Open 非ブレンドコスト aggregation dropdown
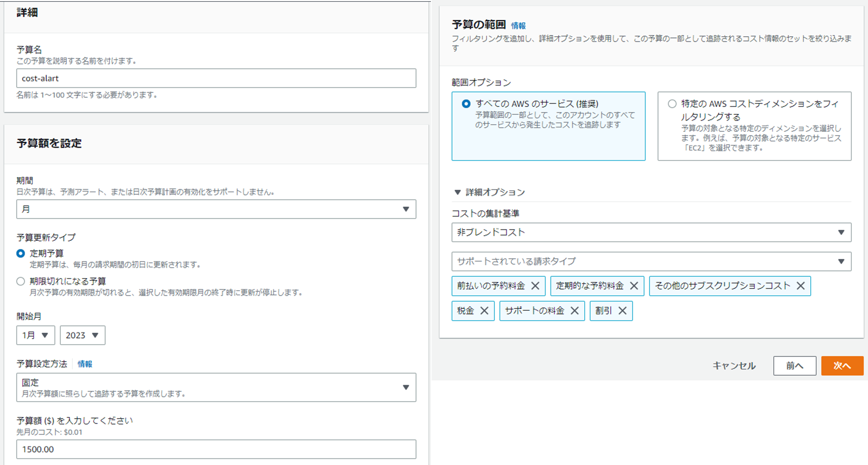 click(x=651, y=232)
